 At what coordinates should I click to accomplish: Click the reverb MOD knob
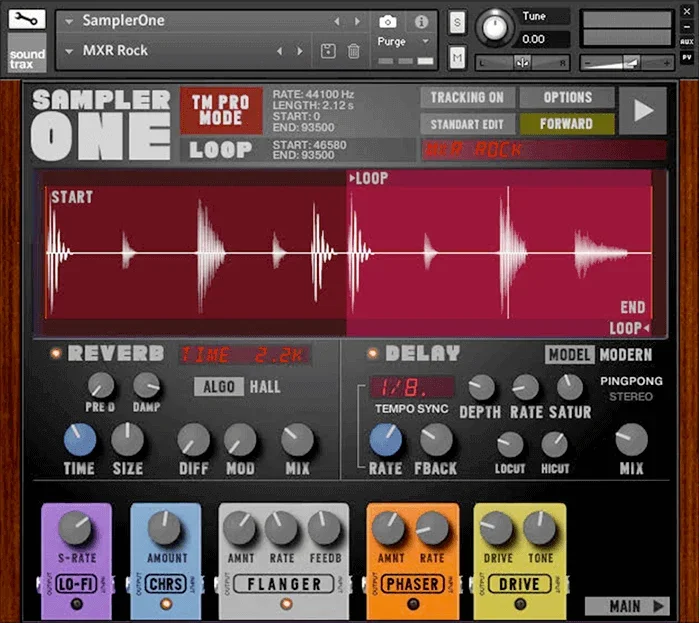[240, 440]
